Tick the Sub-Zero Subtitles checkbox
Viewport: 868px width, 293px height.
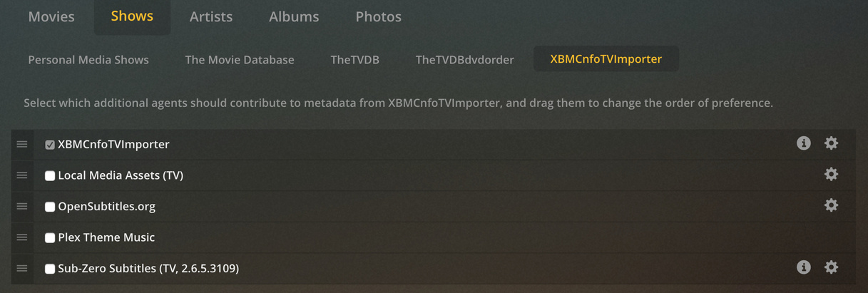pos(50,269)
